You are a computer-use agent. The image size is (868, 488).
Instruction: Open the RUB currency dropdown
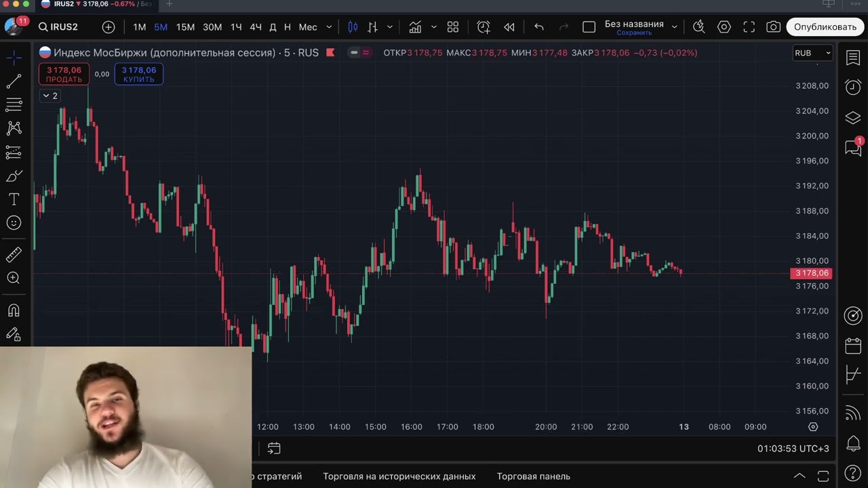812,53
